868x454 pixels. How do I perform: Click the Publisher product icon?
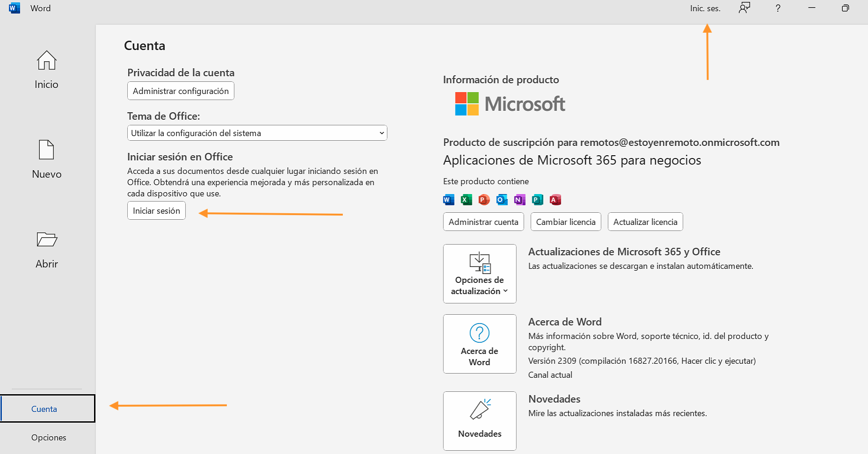[537, 200]
